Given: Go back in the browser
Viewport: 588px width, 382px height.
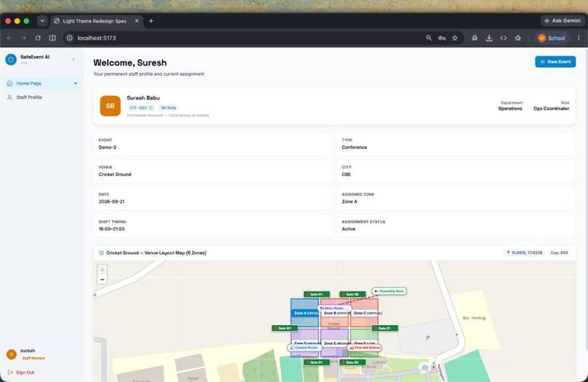Looking at the screenshot, I should point(9,38).
